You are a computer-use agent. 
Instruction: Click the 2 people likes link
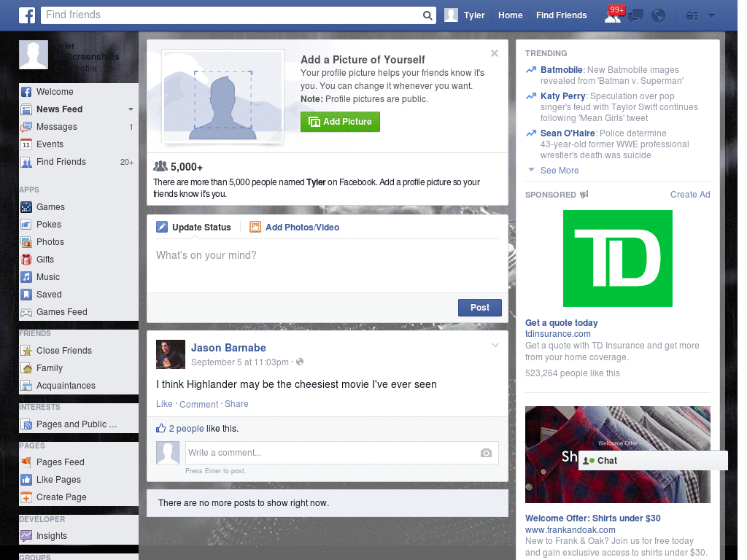click(x=186, y=429)
